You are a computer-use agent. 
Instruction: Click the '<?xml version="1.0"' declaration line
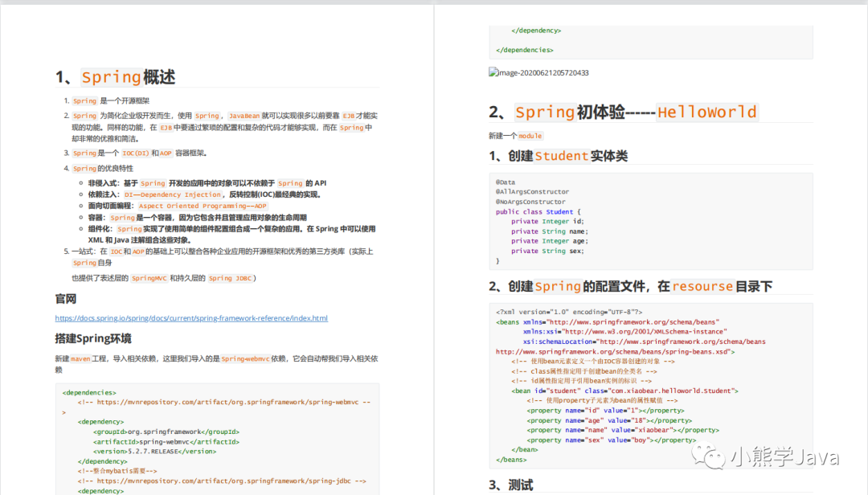tap(569, 312)
